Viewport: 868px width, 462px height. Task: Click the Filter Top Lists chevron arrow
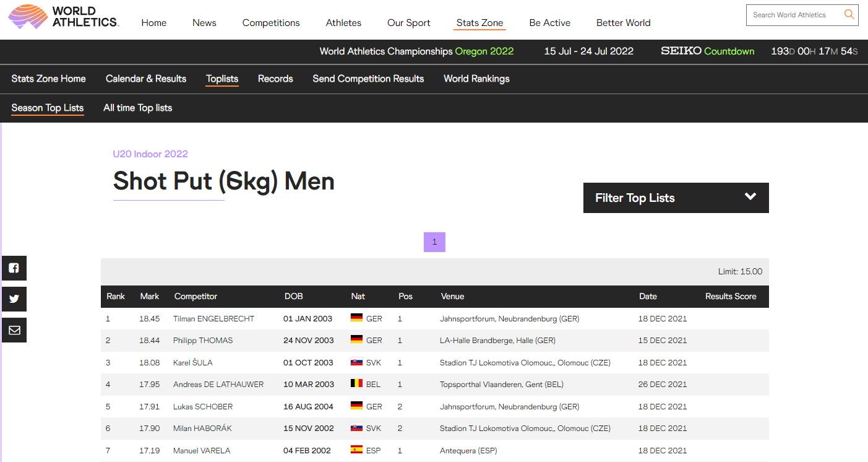750,197
